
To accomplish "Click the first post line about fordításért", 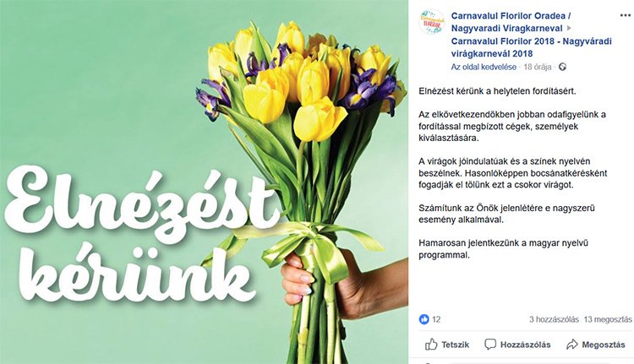I will coord(491,90).
